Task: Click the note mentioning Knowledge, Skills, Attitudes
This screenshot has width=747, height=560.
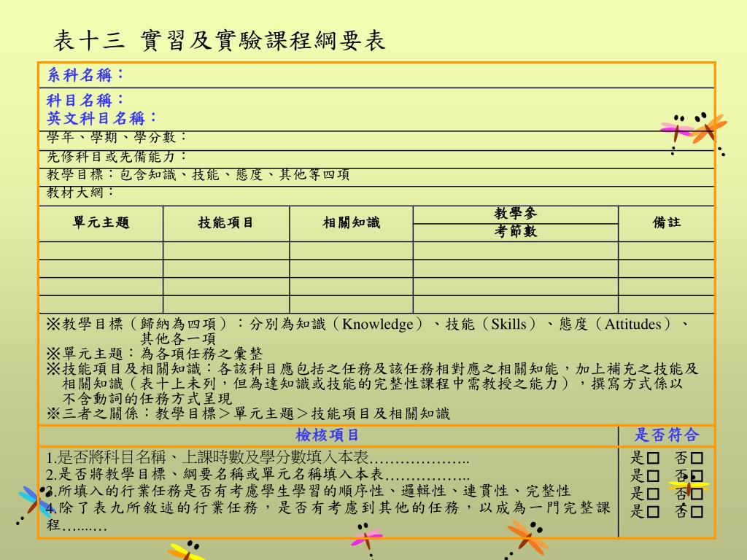Action: (368, 331)
